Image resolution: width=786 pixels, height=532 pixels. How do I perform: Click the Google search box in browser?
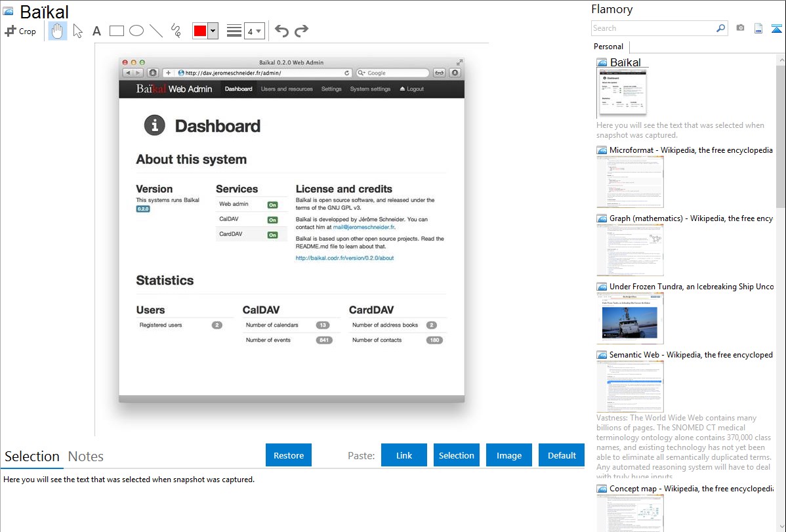(x=392, y=73)
